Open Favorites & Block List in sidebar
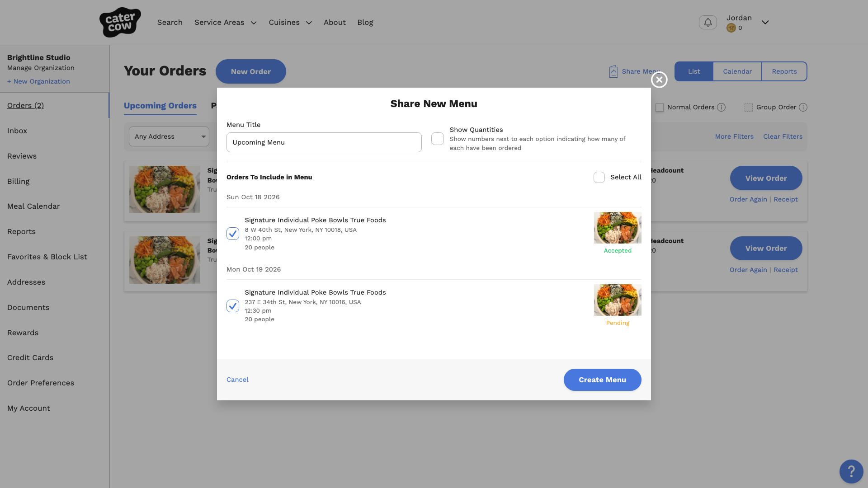Image resolution: width=868 pixels, height=488 pixels. click(x=47, y=257)
